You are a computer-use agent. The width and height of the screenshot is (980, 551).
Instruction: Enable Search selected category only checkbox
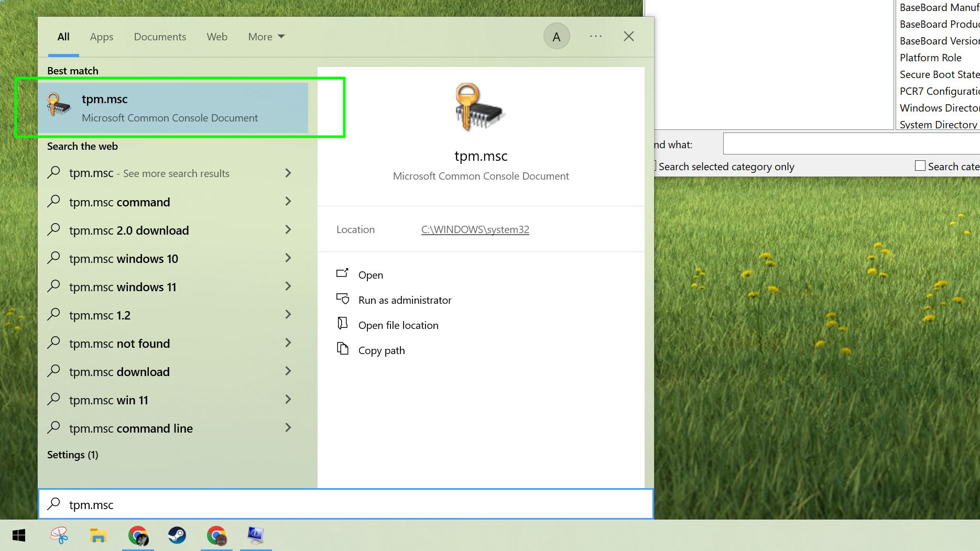tap(654, 166)
